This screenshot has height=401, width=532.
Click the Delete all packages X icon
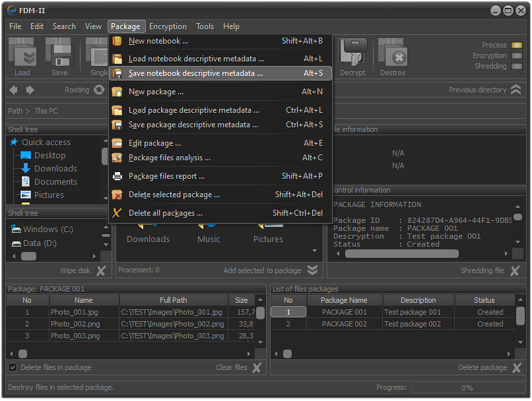click(117, 213)
